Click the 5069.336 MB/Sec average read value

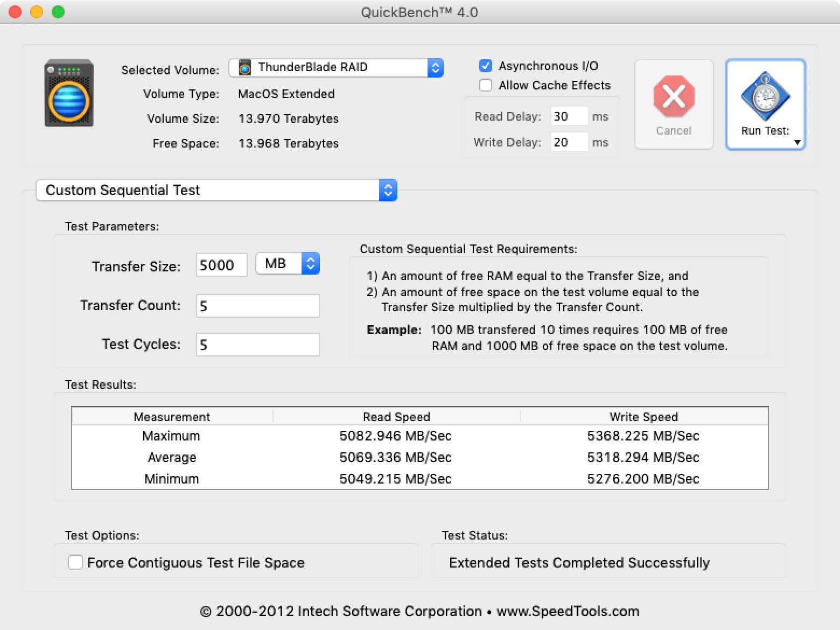(x=396, y=457)
